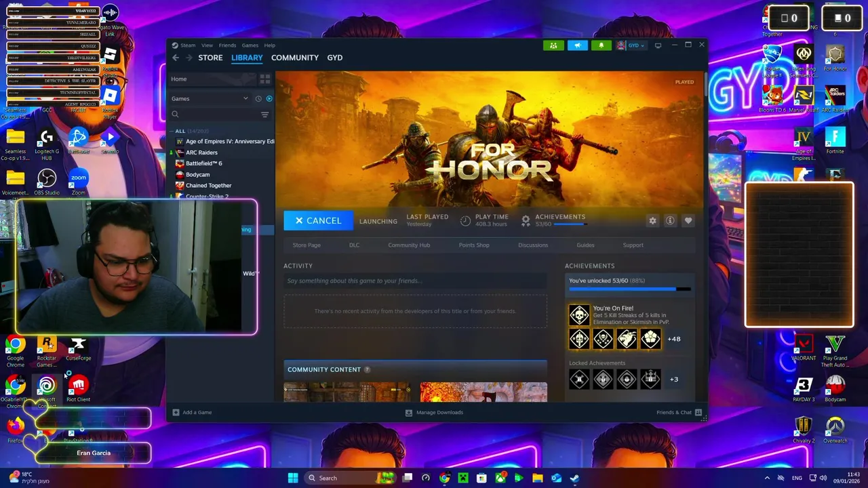Open the Fortnite desktop shortcut
The height and width of the screenshot is (488, 868).
(835, 142)
